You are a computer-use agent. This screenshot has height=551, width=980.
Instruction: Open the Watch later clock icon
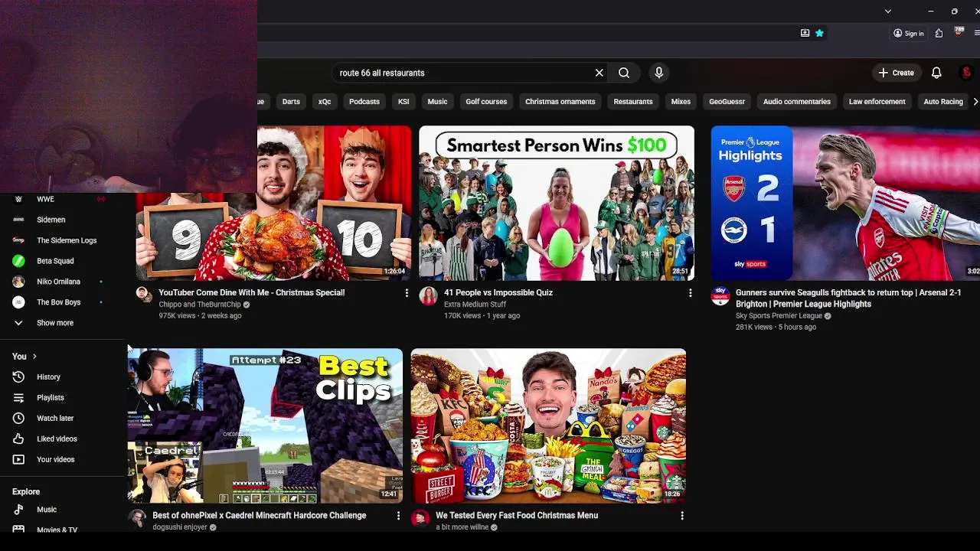(19, 418)
